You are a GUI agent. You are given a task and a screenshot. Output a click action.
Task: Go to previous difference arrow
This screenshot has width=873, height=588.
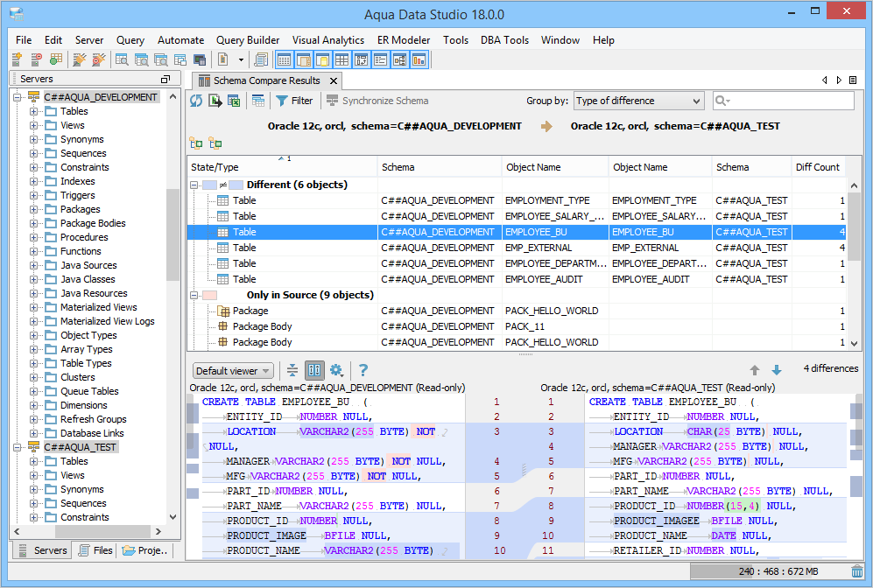pos(755,370)
